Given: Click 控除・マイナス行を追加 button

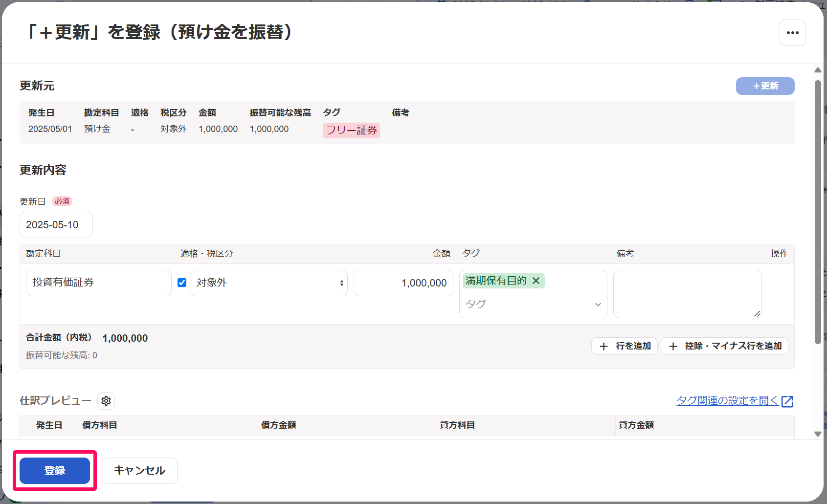Looking at the screenshot, I should coord(724,346).
